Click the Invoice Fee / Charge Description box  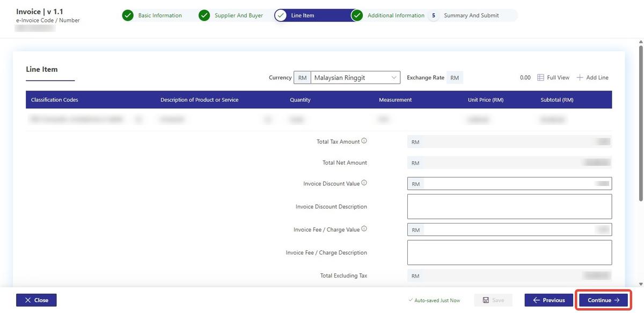coord(509,252)
